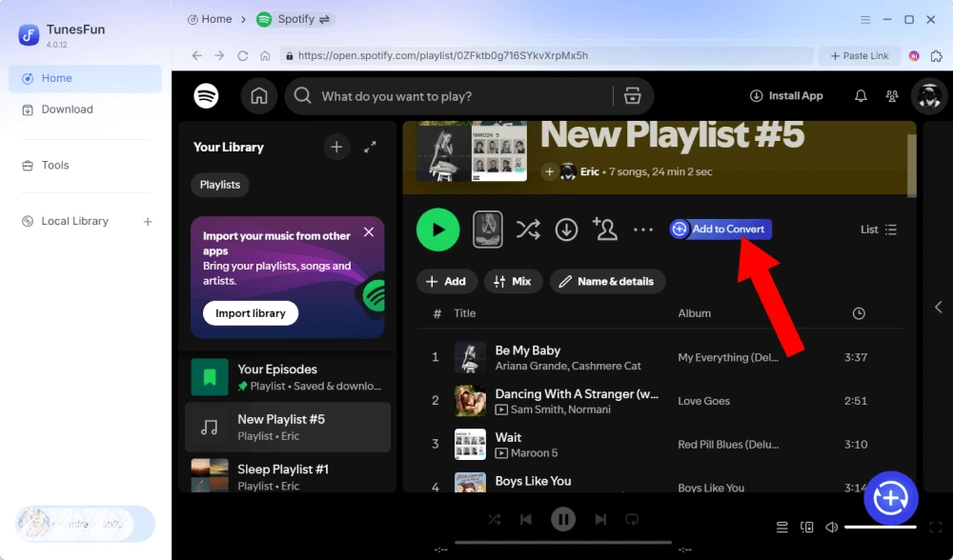Open the Browse icon in search bar
This screenshot has width=953, height=560.
click(633, 96)
